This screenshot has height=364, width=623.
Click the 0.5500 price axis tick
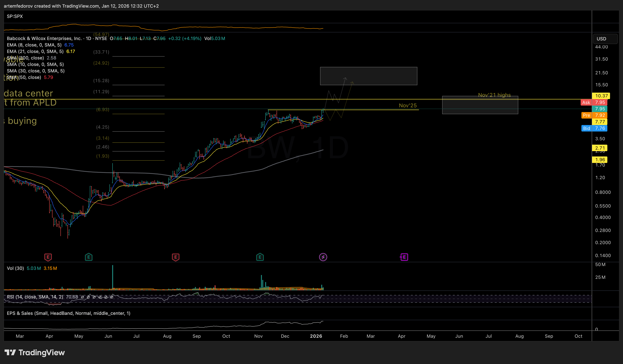pos(603,206)
